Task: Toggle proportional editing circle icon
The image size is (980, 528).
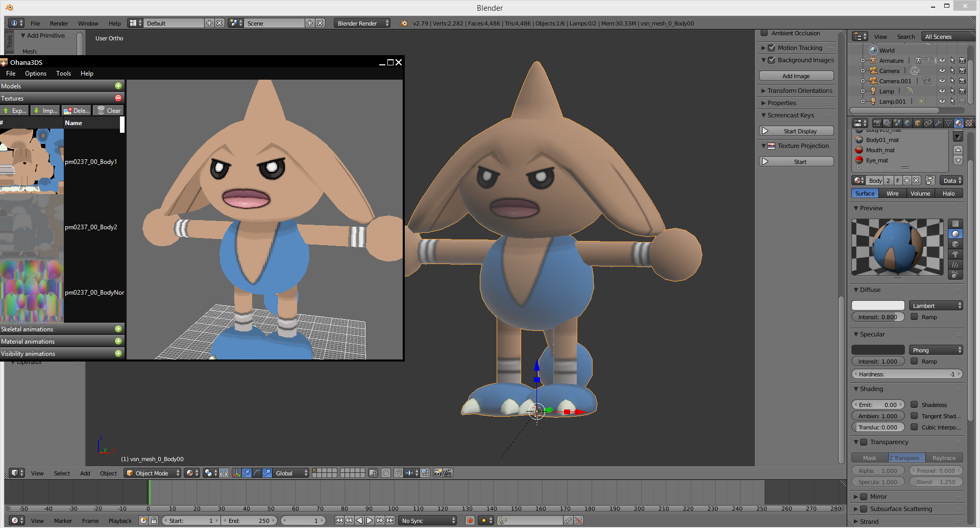Action: pyautogui.click(x=386, y=473)
